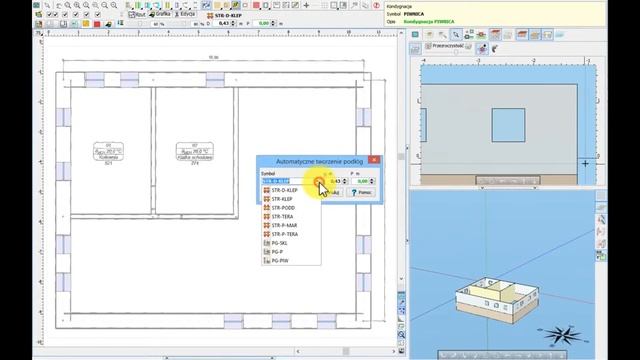Choose STR-KLEP floor type from list
This screenshot has width=640, height=360.
point(291,199)
